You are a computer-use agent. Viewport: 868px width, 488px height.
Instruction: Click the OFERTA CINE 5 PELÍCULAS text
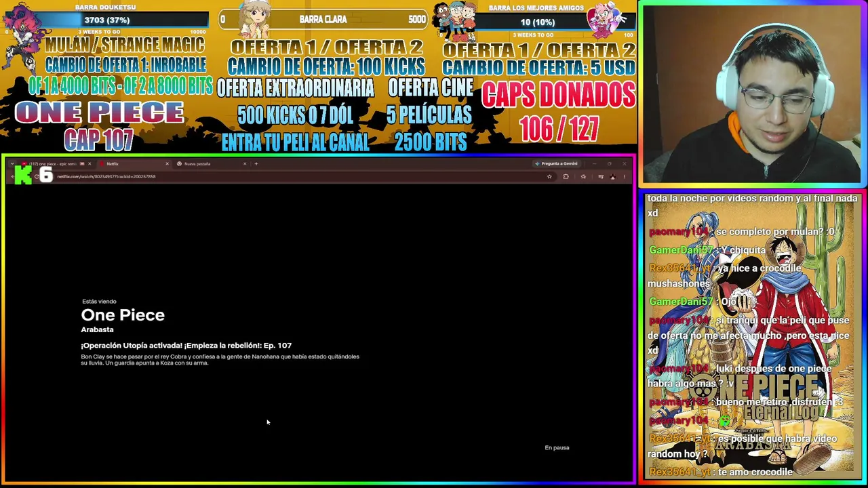(430, 102)
